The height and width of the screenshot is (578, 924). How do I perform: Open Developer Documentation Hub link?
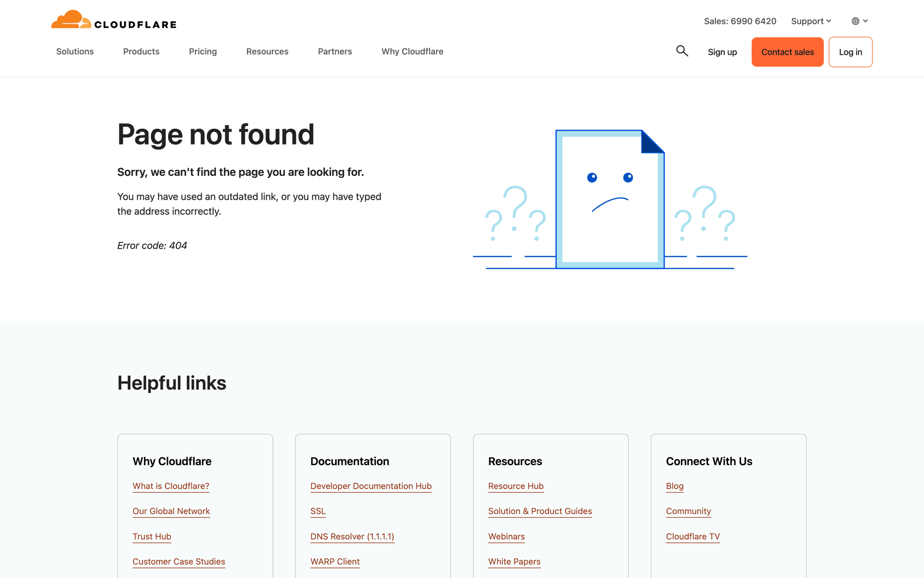[371, 486]
